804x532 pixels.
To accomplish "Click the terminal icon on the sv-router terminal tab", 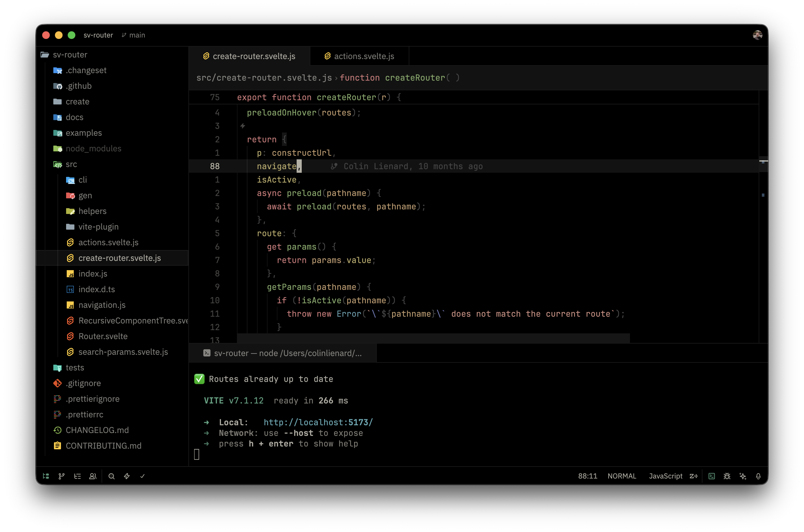I will click(207, 353).
